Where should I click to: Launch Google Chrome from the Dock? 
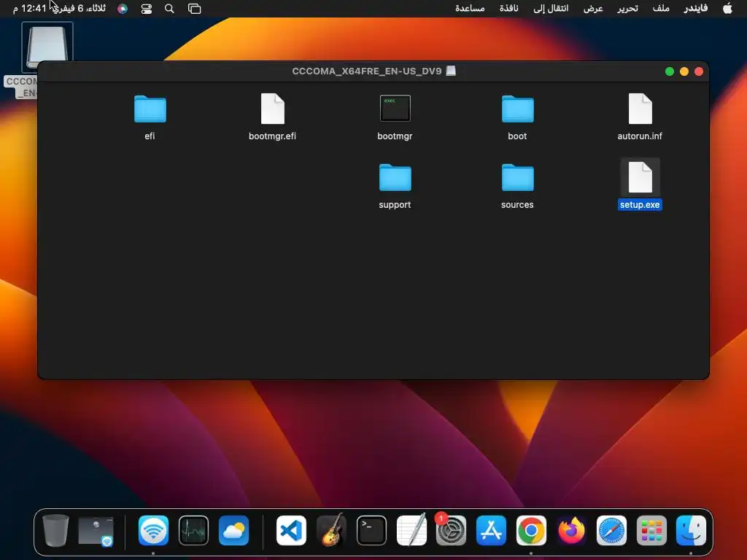point(531,530)
